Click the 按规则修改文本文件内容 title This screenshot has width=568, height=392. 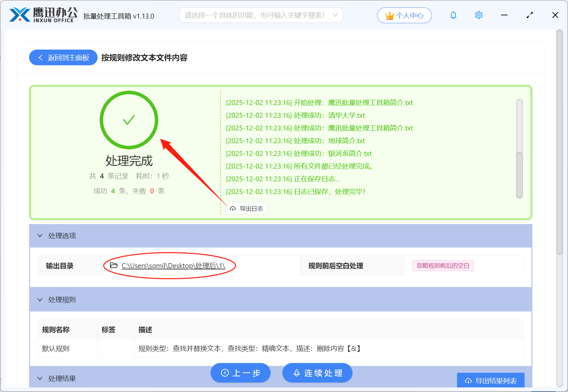pyautogui.click(x=145, y=57)
